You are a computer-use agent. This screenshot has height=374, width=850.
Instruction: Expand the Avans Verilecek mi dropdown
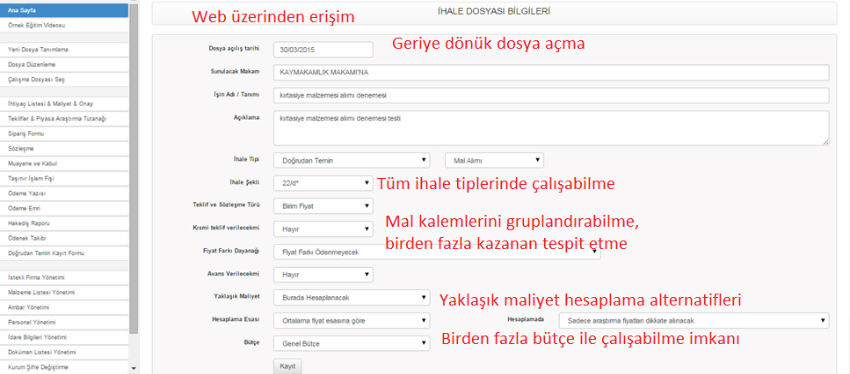[323, 275]
